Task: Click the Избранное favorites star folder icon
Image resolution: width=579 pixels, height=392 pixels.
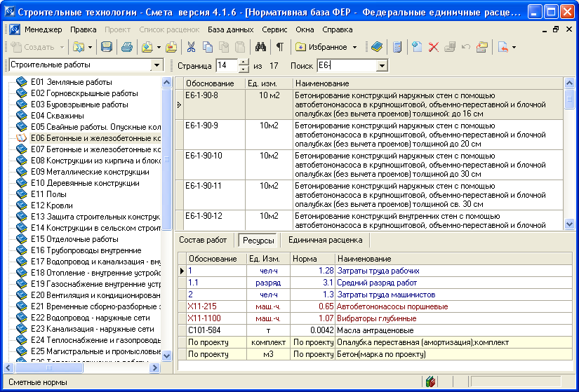Action: (300, 47)
